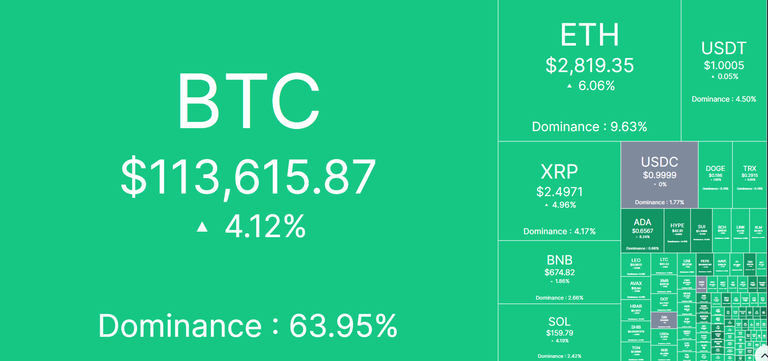Select the HYPE tile
This screenshot has width=768, height=361.
point(677,231)
